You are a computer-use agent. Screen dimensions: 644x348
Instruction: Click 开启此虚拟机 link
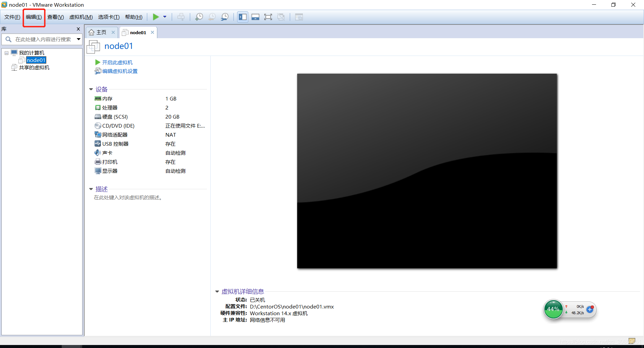tap(117, 63)
